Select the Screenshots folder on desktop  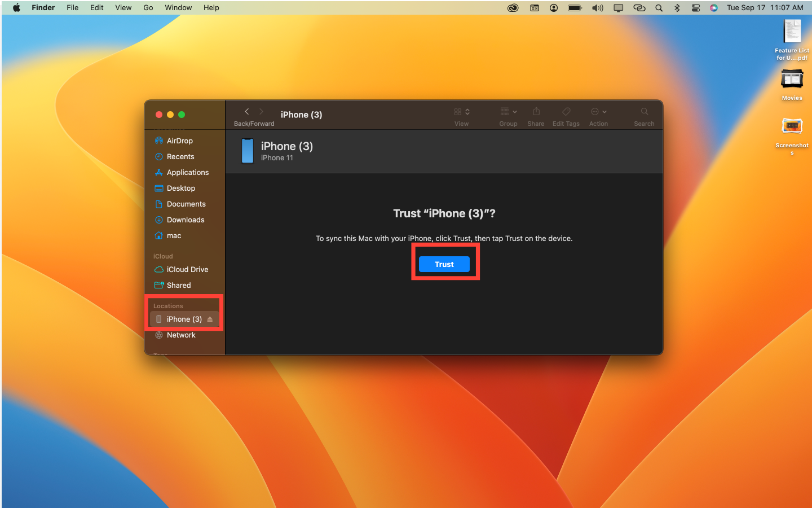[792, 135]
